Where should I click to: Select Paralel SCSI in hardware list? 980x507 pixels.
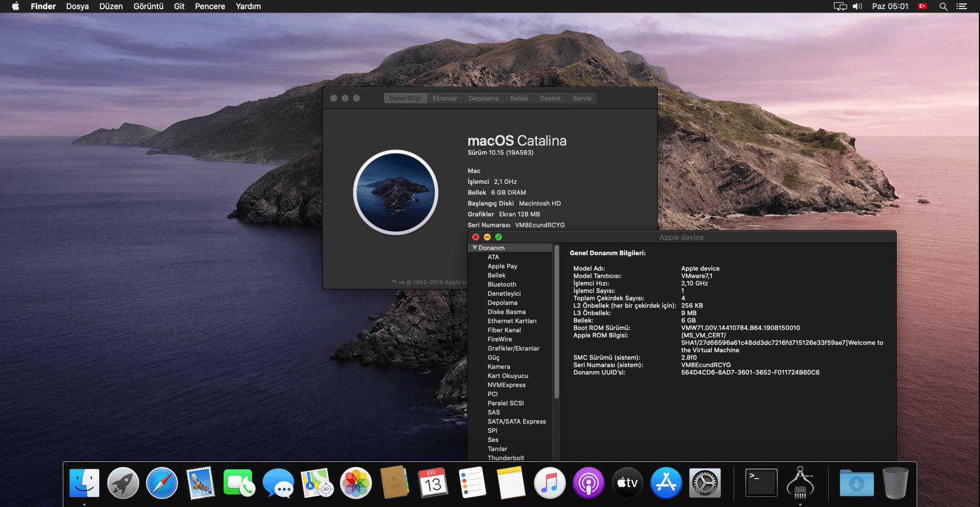tap(506, 403)
